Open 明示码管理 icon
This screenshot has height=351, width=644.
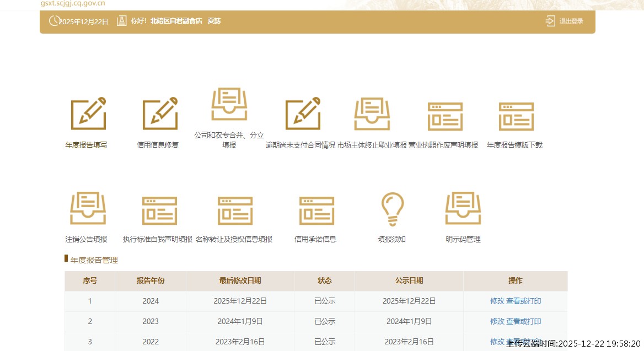(x=463, y=208)
